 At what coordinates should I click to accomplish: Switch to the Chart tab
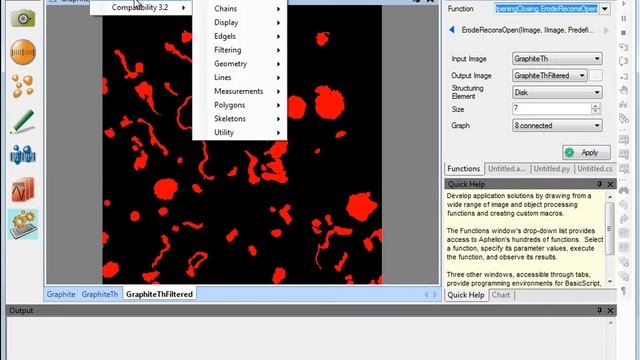[x=501, y=295]
